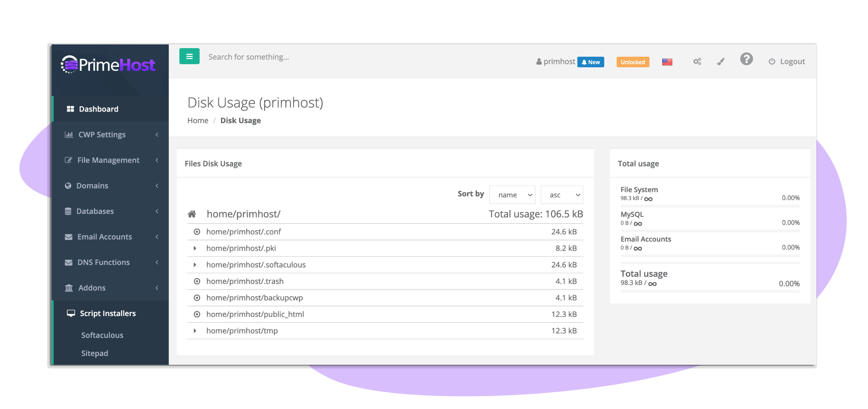Expand the File Management sidebar menu
The image size is (868, 409).
(x=108, y=160)
